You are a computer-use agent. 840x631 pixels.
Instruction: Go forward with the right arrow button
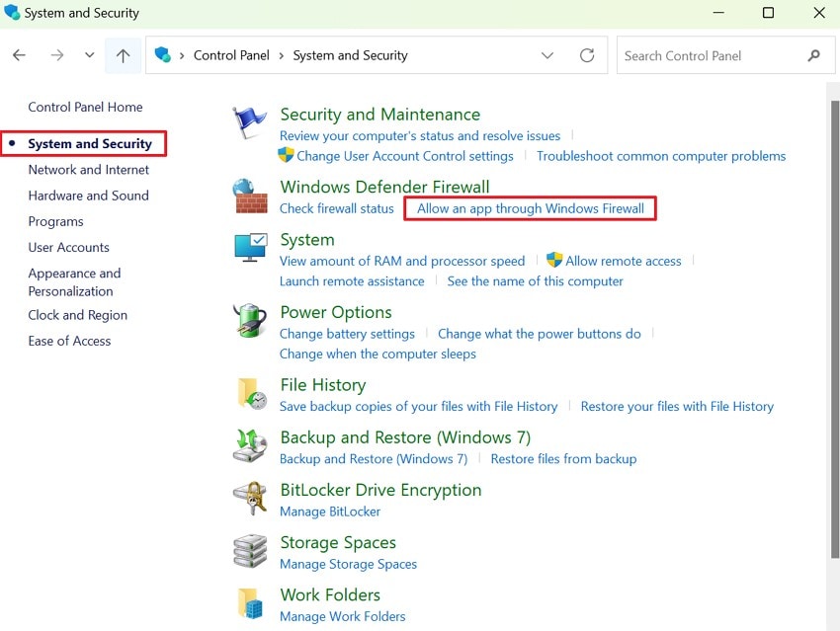(x=56, y=55)
